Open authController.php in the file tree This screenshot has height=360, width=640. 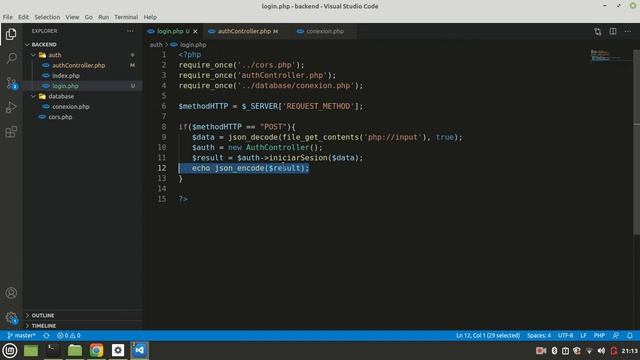click(x=83, y=65)
